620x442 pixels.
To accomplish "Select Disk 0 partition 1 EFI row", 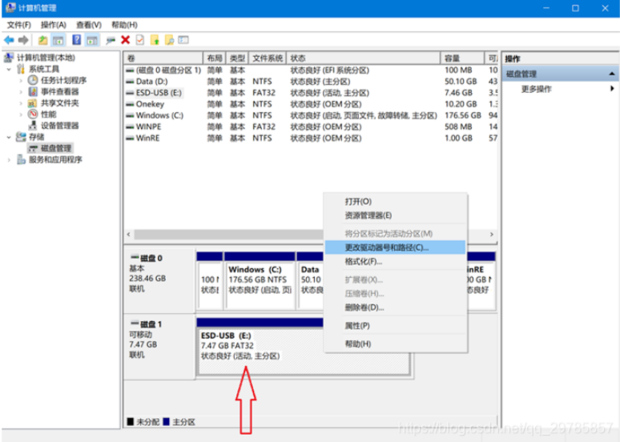I will [311, 70].
